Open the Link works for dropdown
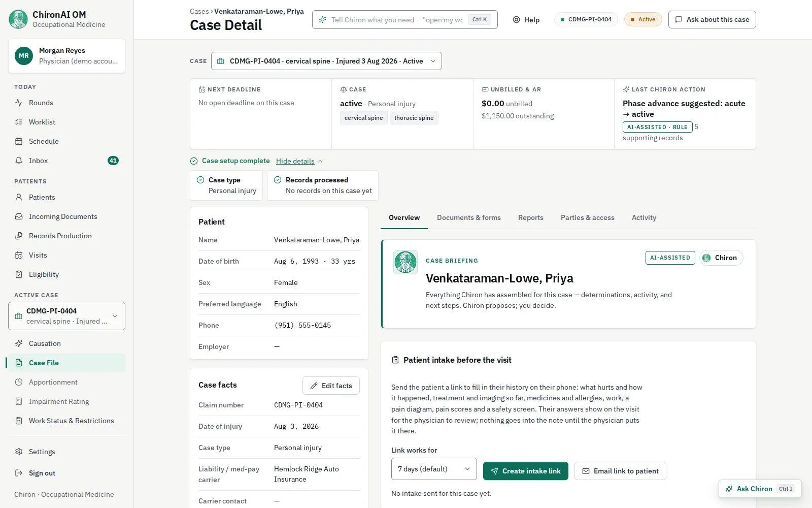 [434, 469]
